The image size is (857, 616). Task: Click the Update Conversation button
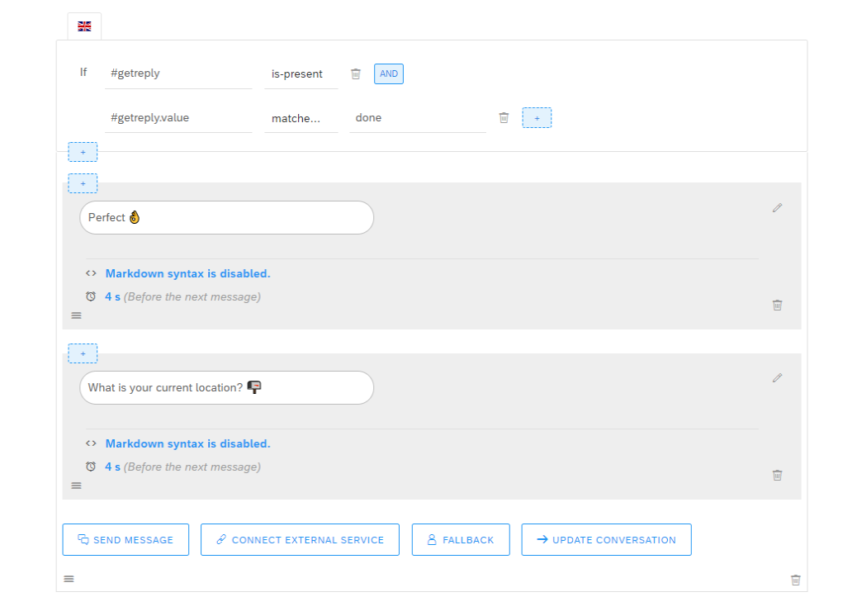(x=606, y=540)
